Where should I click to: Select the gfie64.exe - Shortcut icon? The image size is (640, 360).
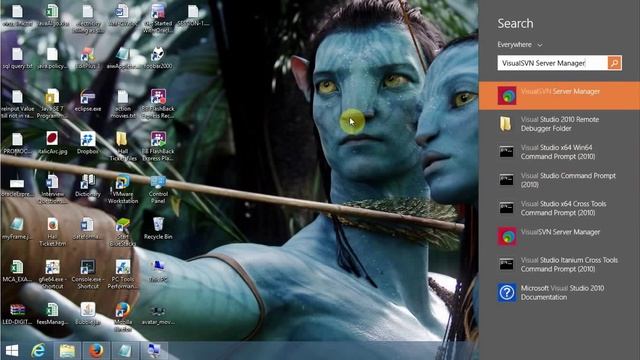click(x=52, y=274)
